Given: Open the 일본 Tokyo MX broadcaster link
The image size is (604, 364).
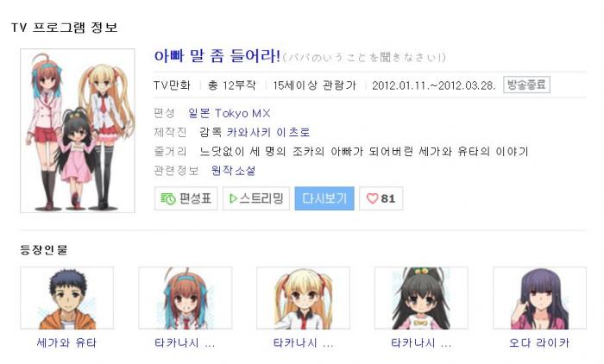Looking at the screenshot, I should pyautogui.click(x=230, y=113).
